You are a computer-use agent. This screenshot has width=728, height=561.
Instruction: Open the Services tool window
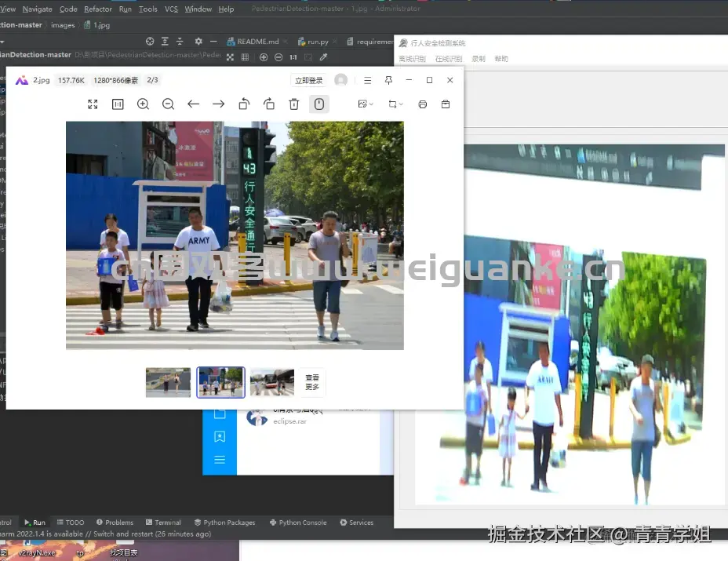357,523
